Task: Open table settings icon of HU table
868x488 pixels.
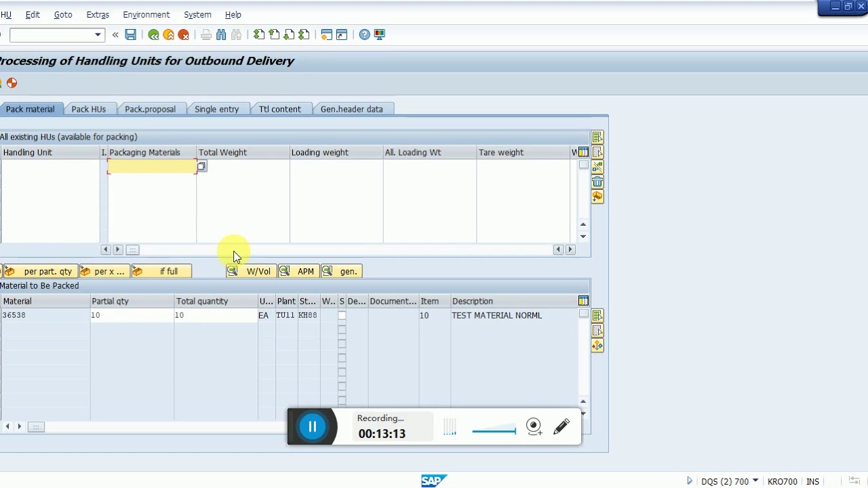Action: point(583,152)
